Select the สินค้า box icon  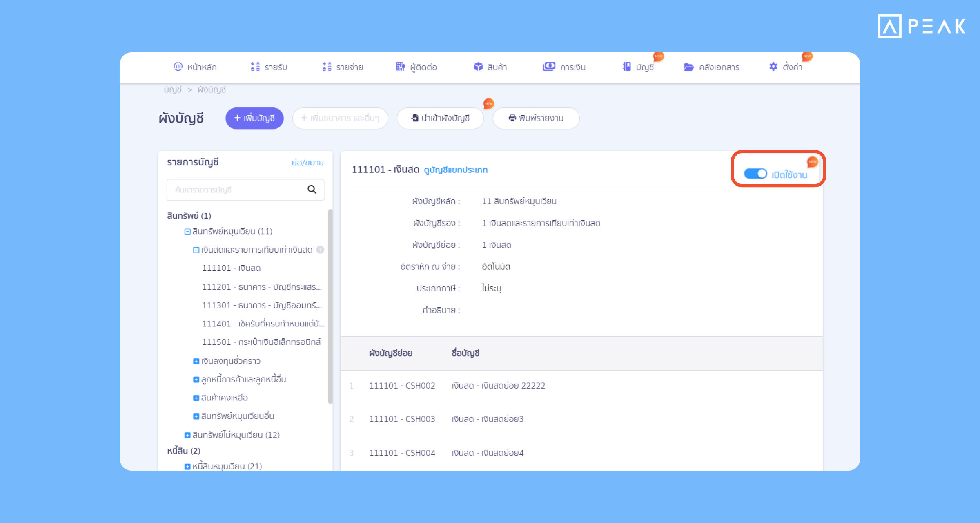tap(478, 67)
